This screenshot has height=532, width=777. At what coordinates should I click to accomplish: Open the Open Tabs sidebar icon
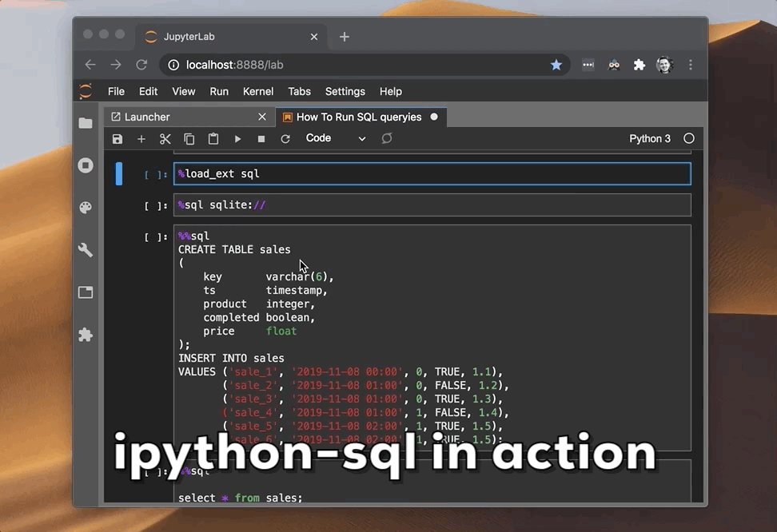(86, 292)
